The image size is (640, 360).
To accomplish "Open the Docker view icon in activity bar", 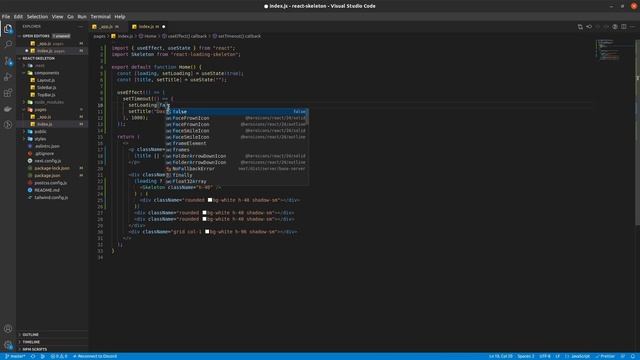I will tap(8, 109).
